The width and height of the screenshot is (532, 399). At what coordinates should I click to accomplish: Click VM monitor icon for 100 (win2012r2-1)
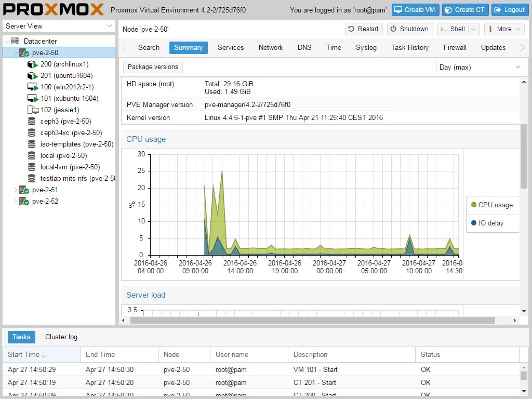[x=33, y=87]
